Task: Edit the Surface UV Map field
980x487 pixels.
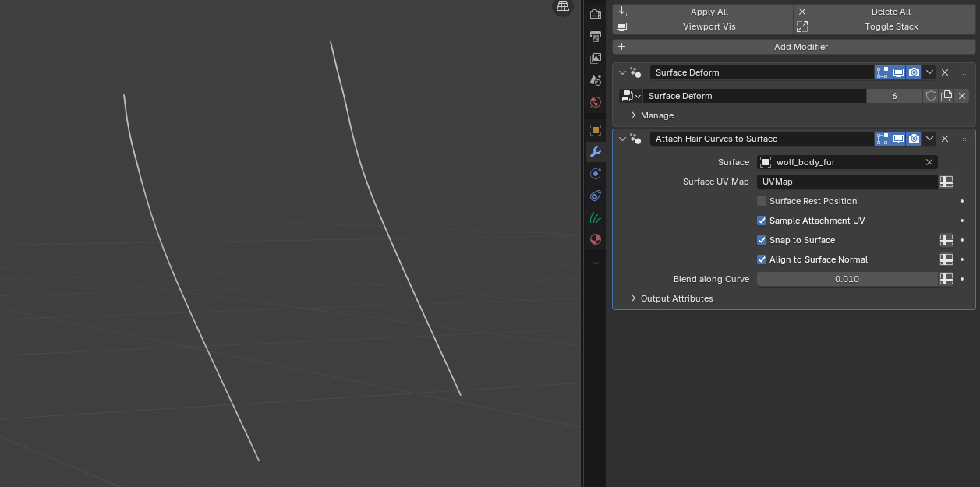Action: click(847, 182)
